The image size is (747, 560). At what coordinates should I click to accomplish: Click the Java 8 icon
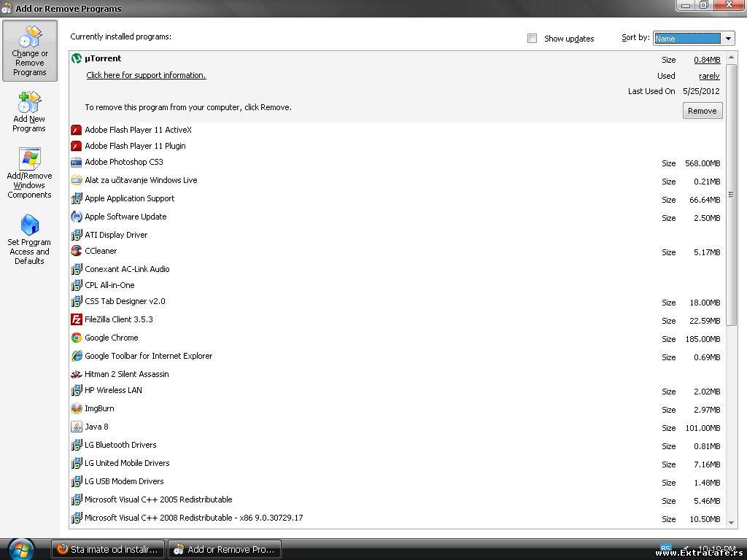pos(76,427)
